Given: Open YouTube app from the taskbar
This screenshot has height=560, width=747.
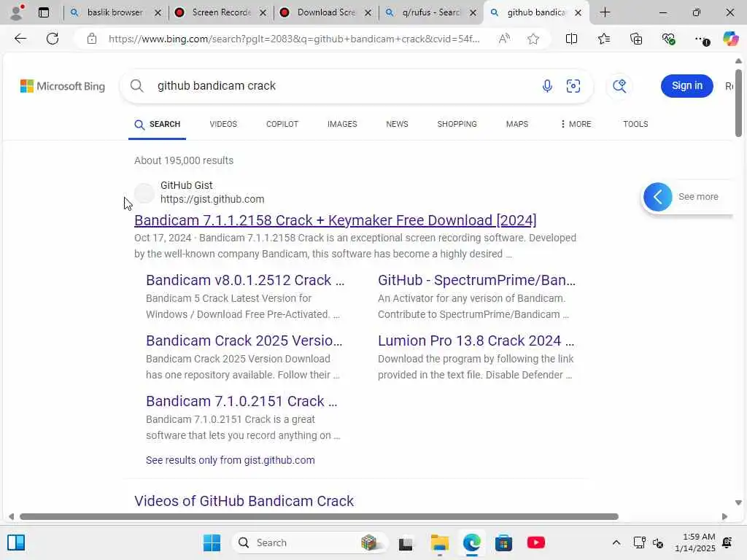Looking at the screenshot, I should [536, 542].
